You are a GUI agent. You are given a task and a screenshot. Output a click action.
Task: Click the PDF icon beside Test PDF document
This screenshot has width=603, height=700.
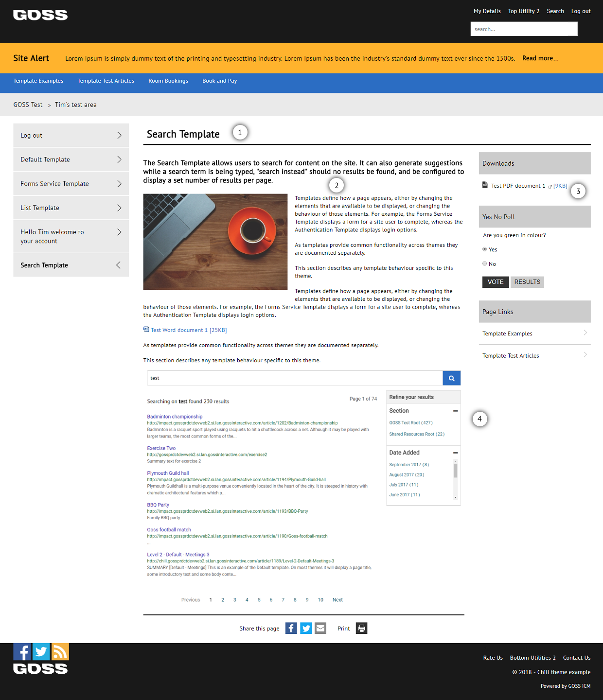pos(485,185)
